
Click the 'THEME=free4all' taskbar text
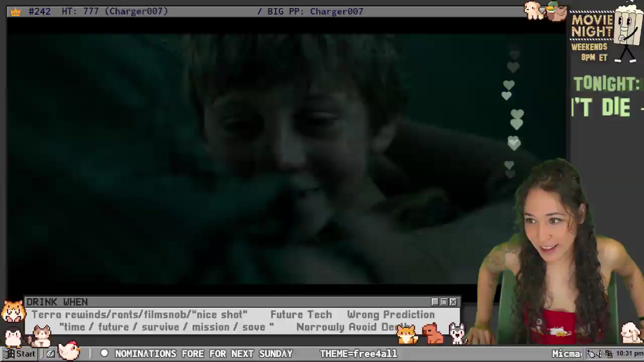click(x=359, y=354)
